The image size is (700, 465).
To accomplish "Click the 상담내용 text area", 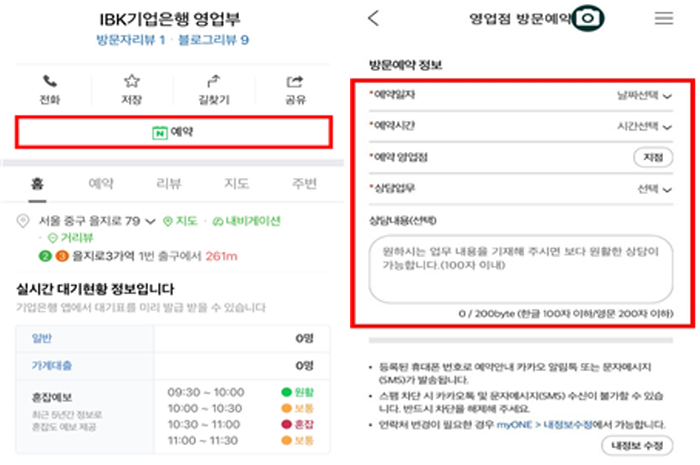I will tap(521, 270).
